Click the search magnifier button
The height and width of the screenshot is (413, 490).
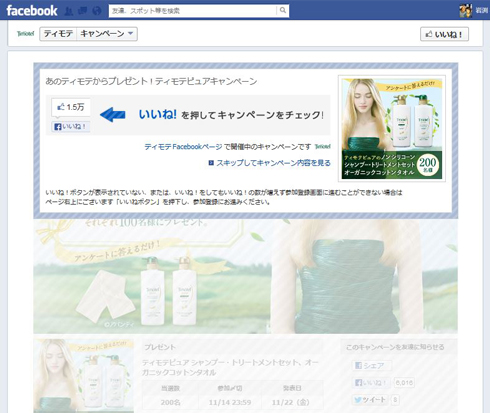pos(283,11)
